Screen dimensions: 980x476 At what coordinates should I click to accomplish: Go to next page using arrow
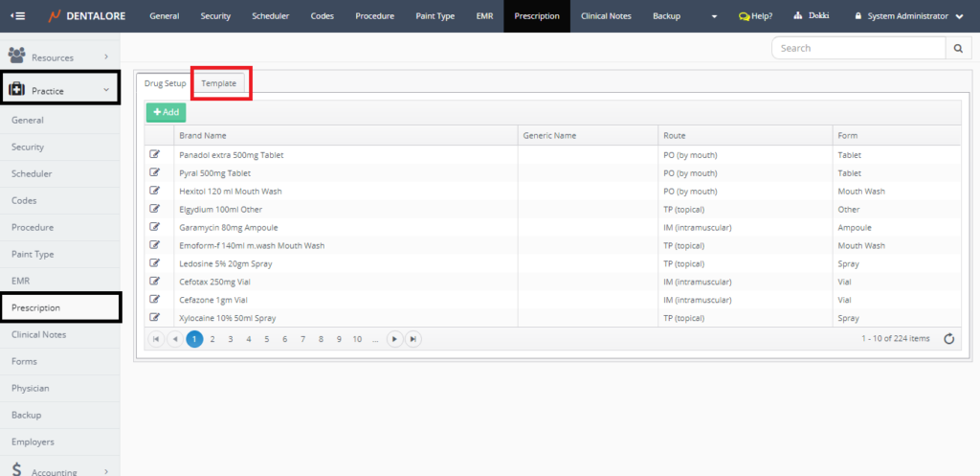(394, 339)
